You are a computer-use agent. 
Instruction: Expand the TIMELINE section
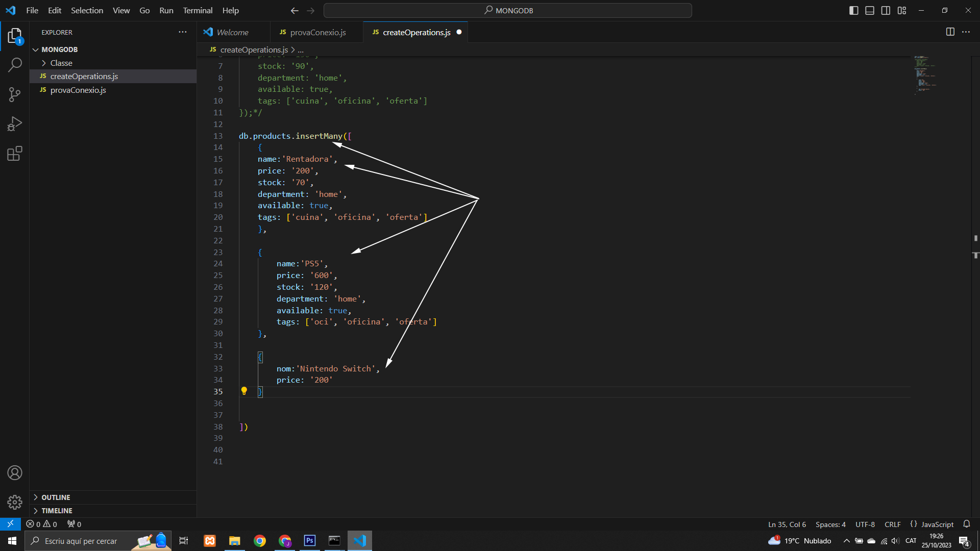point(57,511)
